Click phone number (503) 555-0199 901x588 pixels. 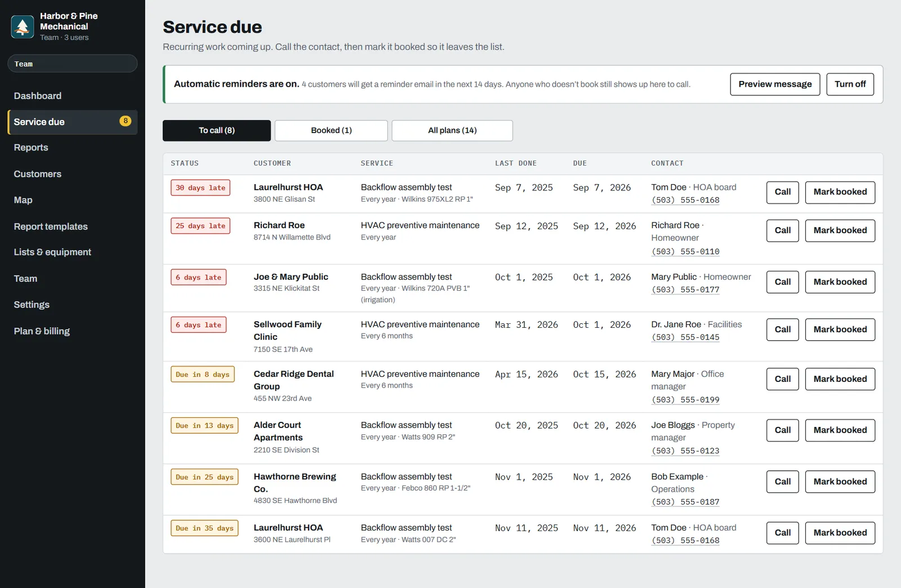pyautogui.click(x=685, y=400)
